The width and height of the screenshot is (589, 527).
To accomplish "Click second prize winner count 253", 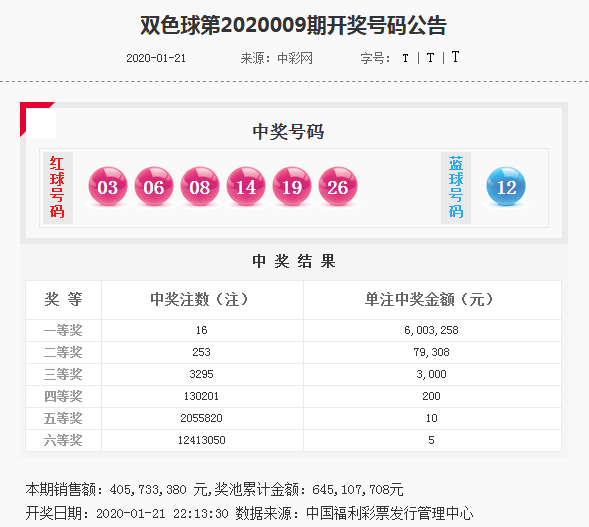I will point(202,352).
